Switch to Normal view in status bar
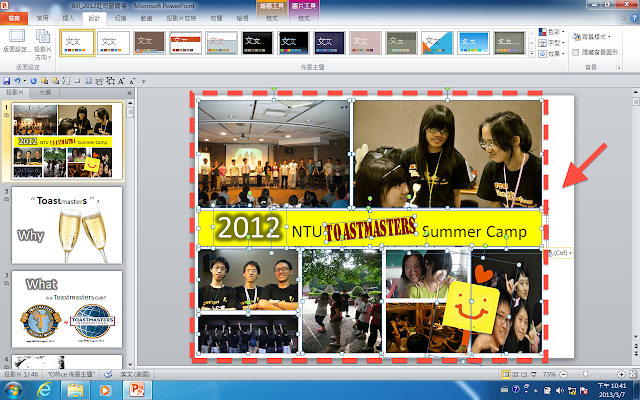 tap(506, 374)
